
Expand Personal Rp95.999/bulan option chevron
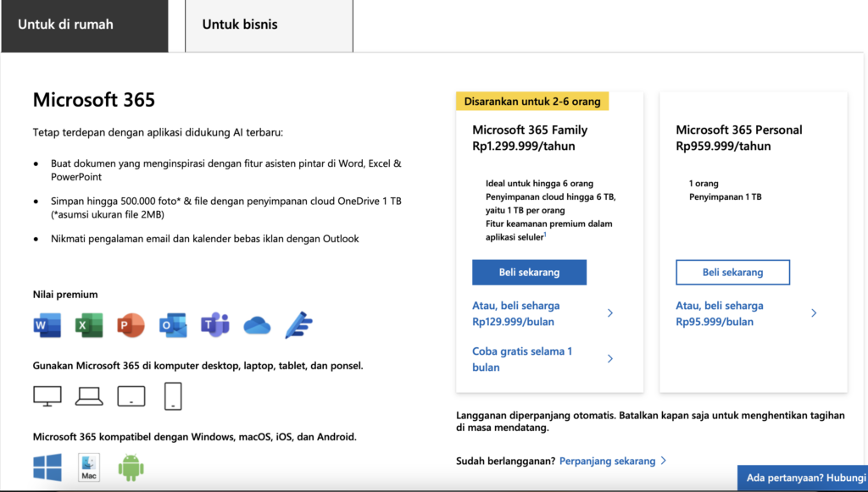click(x=814, y=313)
